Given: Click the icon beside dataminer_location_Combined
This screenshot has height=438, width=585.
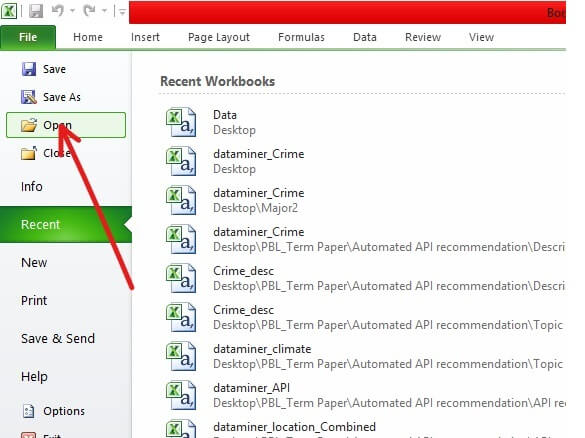Looking at the screenshot, I should pyautogui.click(x=181, y=429).
